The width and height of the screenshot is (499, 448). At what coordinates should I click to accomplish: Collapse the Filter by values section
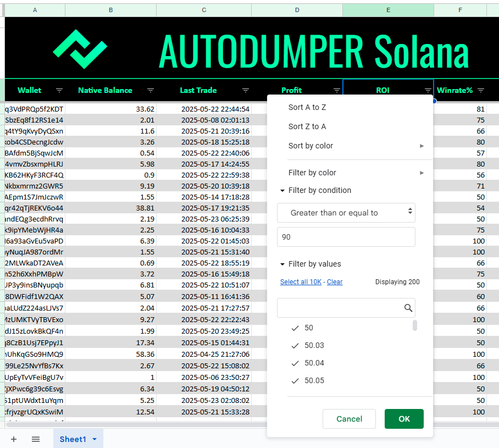282,264
